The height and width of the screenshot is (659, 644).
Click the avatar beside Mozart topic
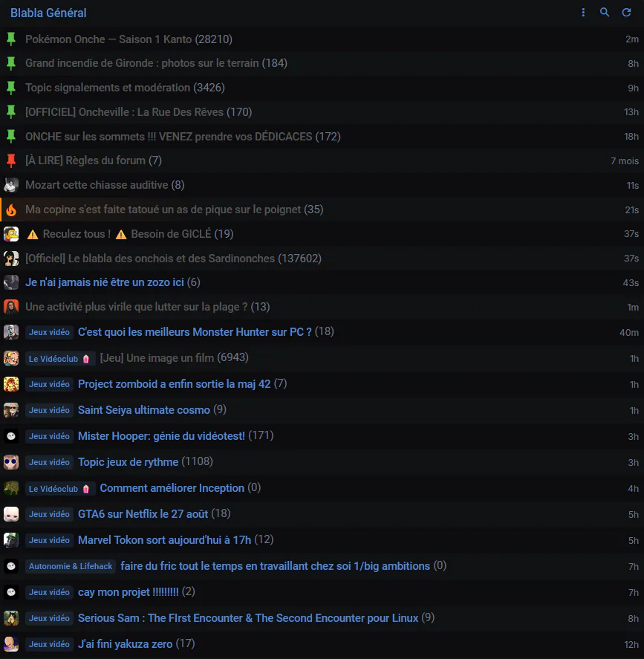[11, 185]
